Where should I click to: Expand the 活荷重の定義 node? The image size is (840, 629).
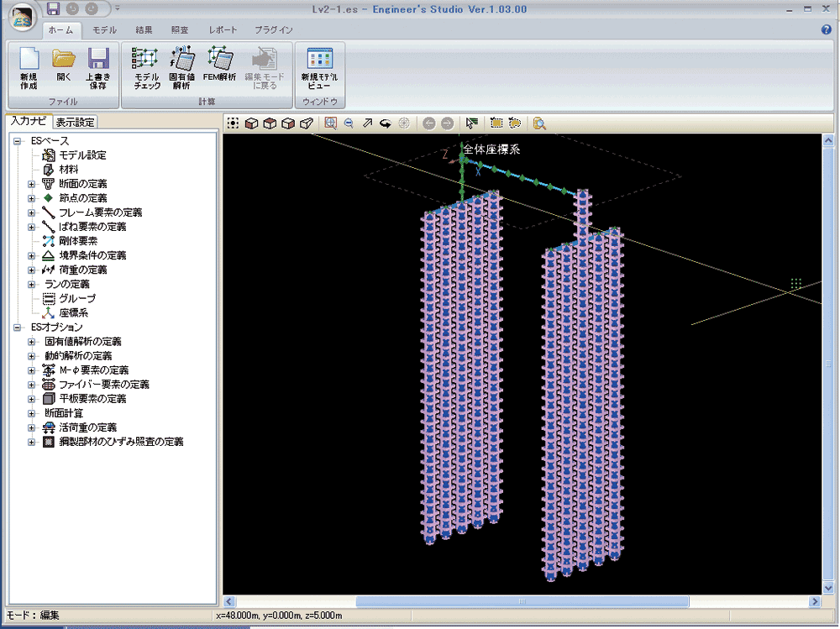pyautogui.click(x=31, y=428)
